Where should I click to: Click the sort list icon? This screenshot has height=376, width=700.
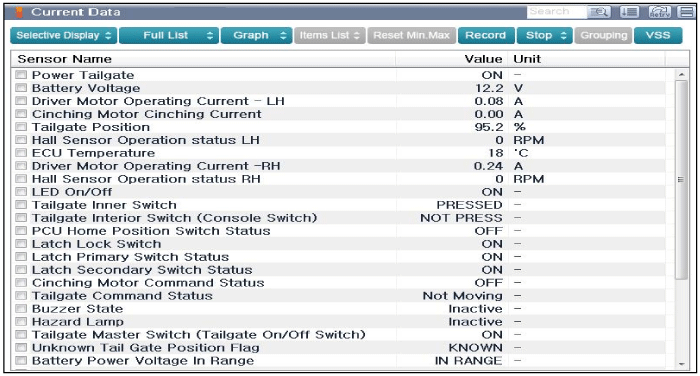click(629, 12)
